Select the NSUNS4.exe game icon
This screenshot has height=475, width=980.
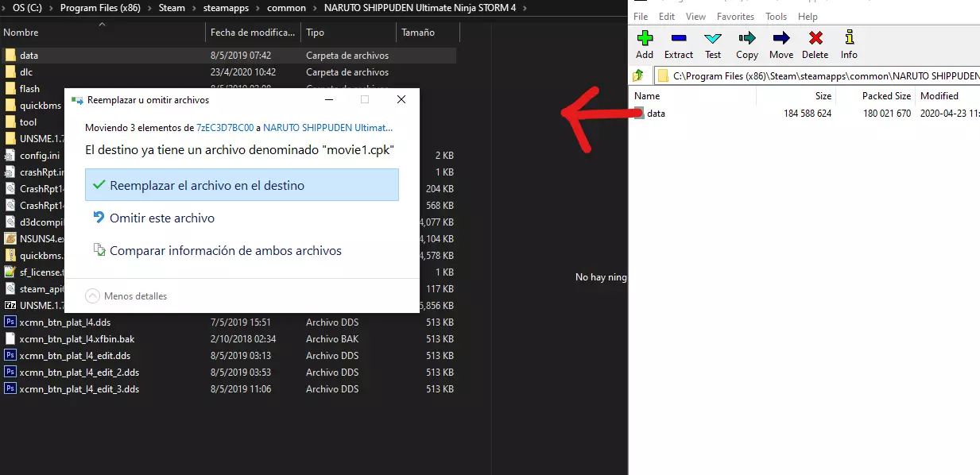[x=10, y=238]
